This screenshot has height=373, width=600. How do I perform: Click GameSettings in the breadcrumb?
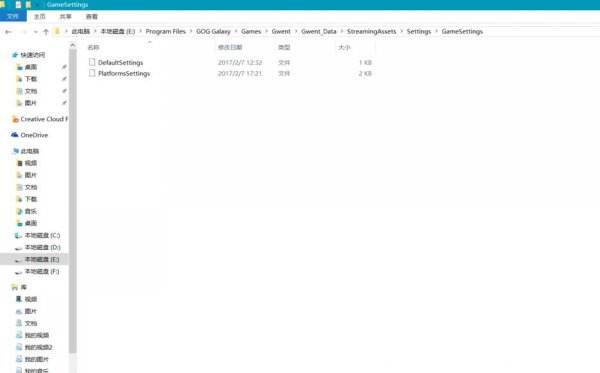[x=462, y=31]
